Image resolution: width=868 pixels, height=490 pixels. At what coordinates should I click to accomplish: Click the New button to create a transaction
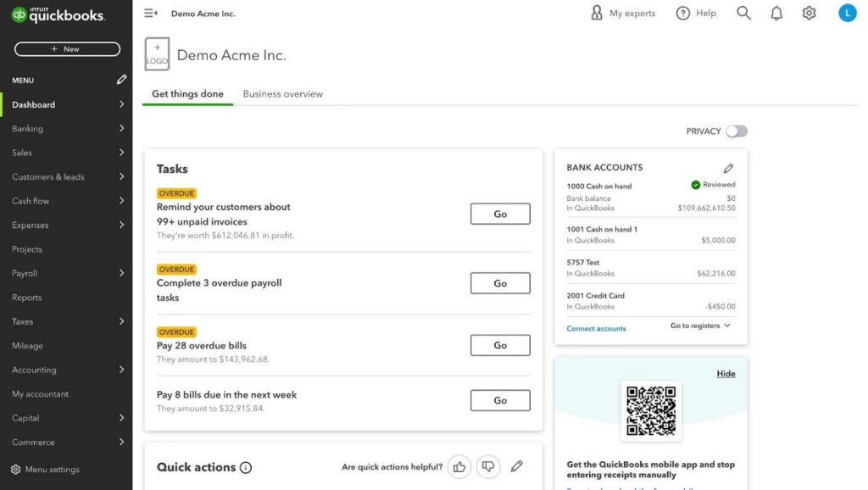click(x=67, y=49)
